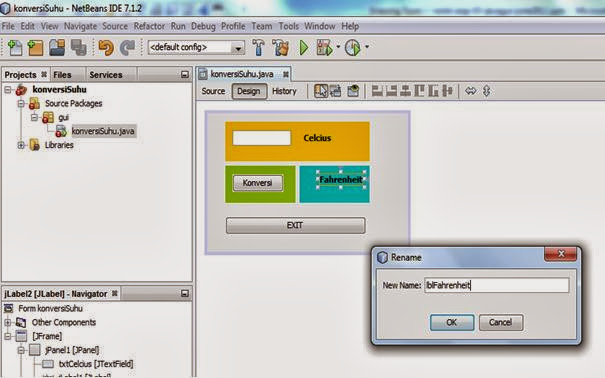This screenshot has width=605, height=378.
Task: Open the Debug Project dropdown arrow
Action: (338, 47)
